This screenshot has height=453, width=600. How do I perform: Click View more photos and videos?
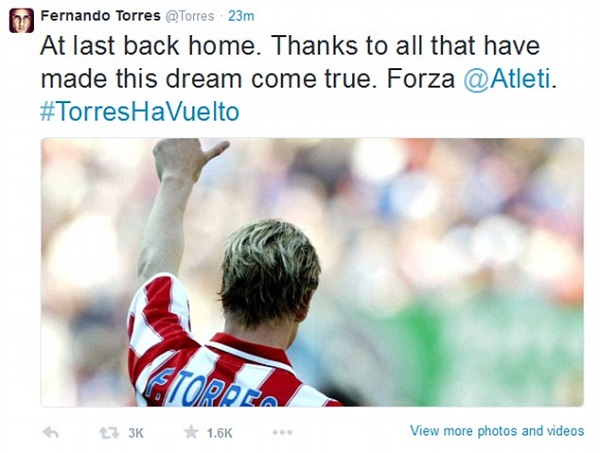(x=497, y=431)
